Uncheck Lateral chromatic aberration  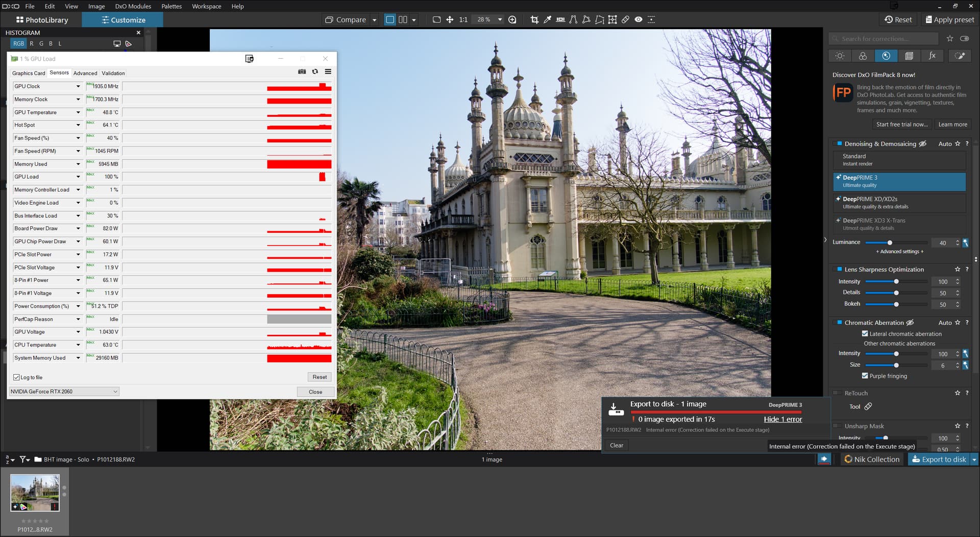point(865,334)
